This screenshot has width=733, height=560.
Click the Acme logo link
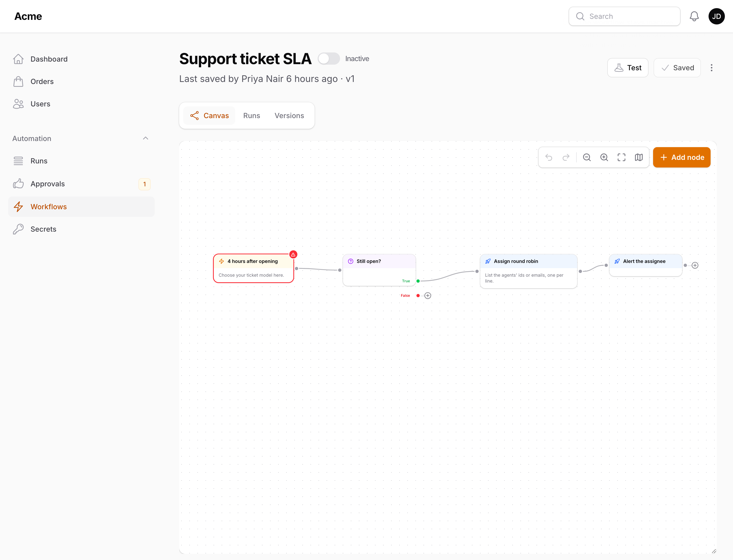point(28,16)
